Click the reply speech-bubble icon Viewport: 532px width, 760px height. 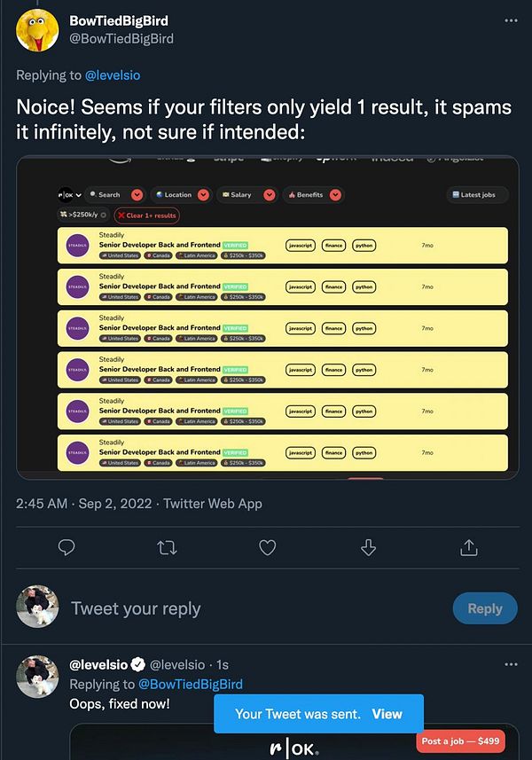tap(66, 548)
